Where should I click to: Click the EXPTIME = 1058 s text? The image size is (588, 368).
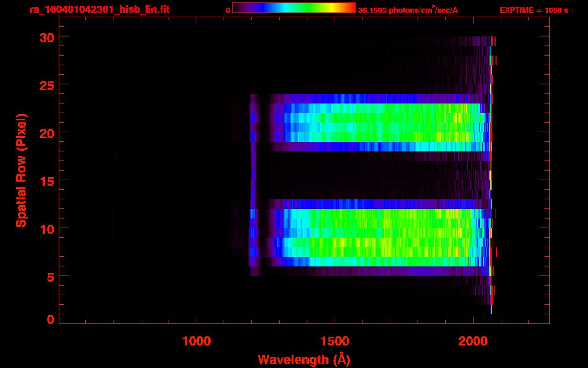[x=534, y=10]
